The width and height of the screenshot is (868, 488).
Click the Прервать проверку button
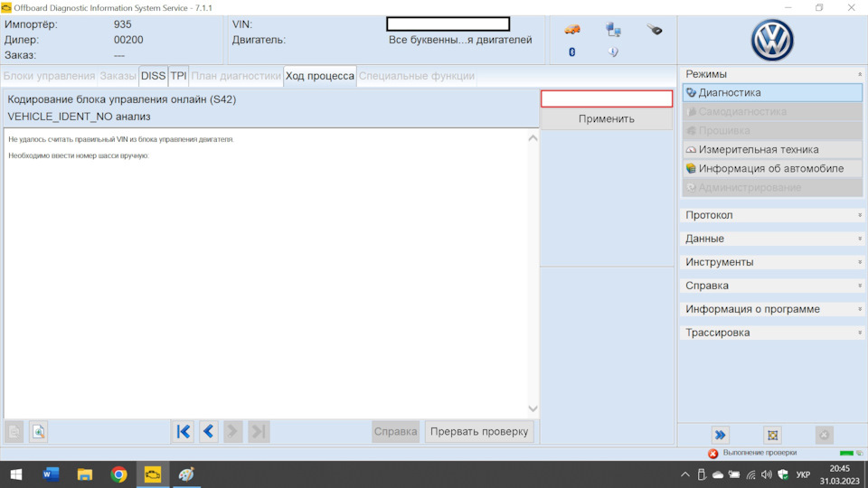479,432
